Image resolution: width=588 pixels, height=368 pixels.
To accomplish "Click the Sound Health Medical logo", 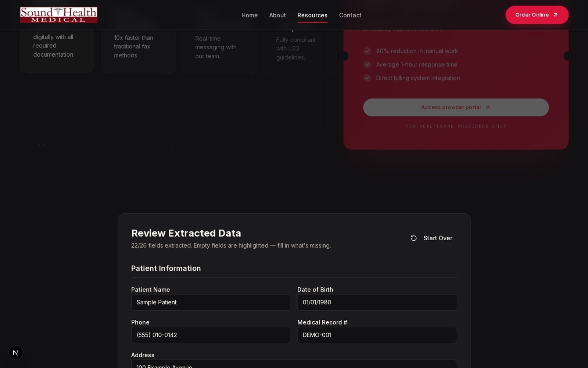I will click(x=58, y=15).
